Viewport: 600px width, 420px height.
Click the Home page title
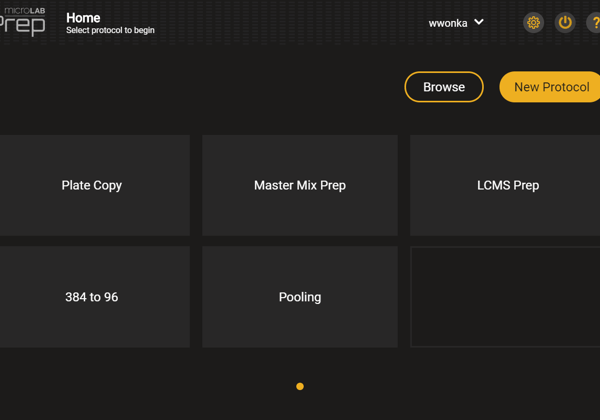tap(83, 18)
